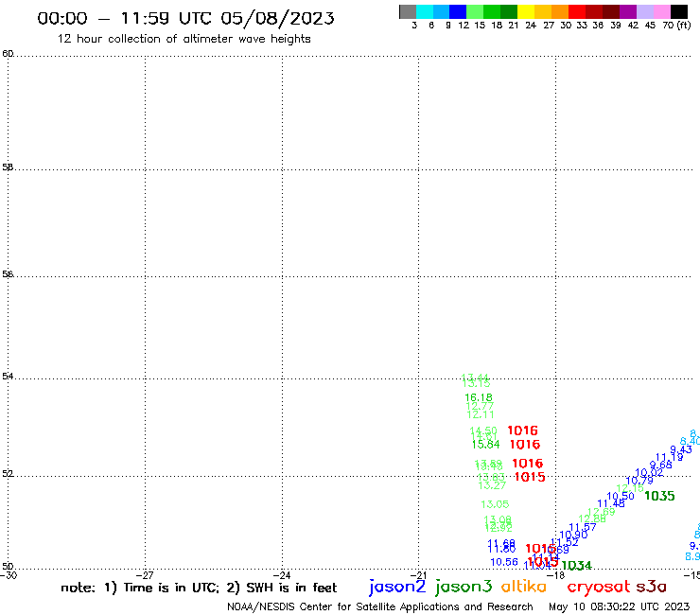Click the longitude label -24
The image size is (700, 615).
point(282,575)
